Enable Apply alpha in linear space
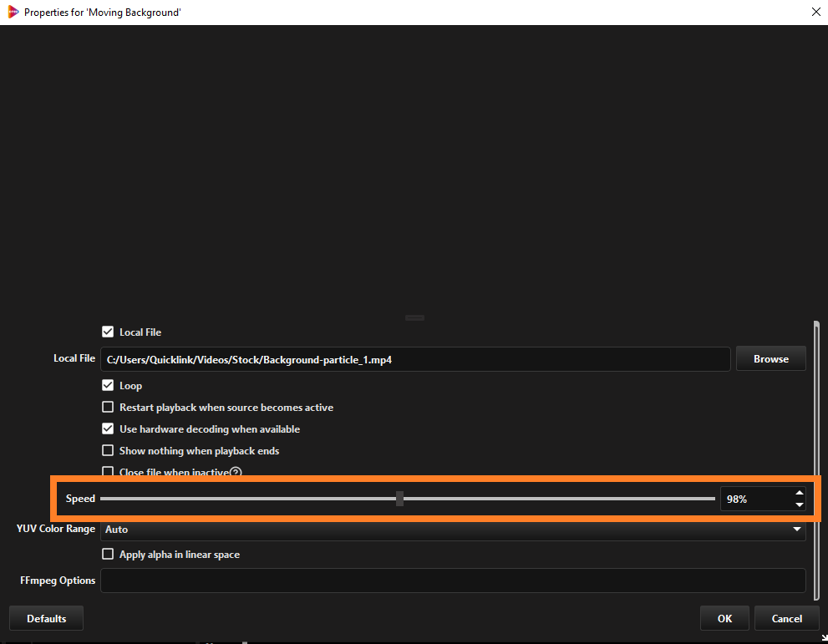Viewport: 828px width, 644px height. click(x=108, y=554)
